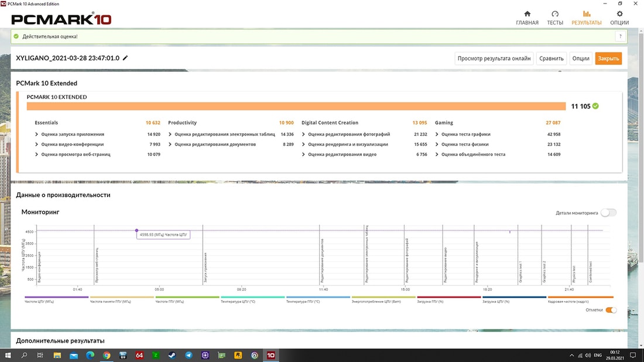Click the green valid score checkmark
The width and height of the screenshot is (644, 362).
point(595,106)
